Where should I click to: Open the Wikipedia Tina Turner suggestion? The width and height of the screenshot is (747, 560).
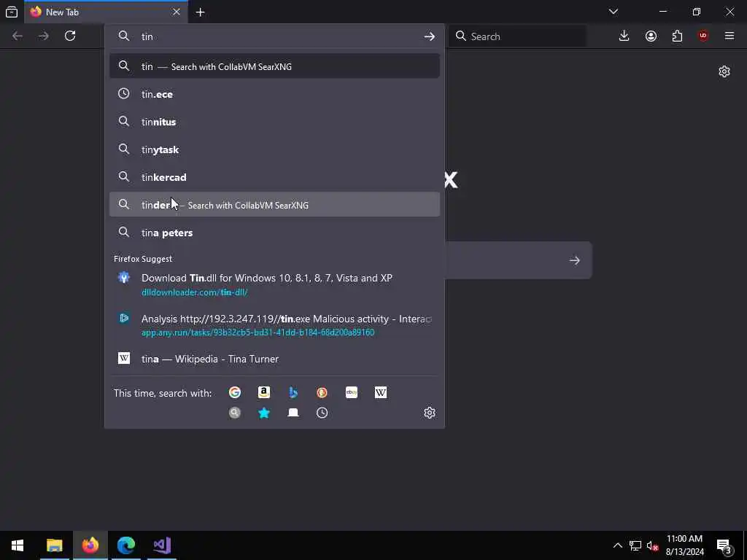(x=274, y=359)
